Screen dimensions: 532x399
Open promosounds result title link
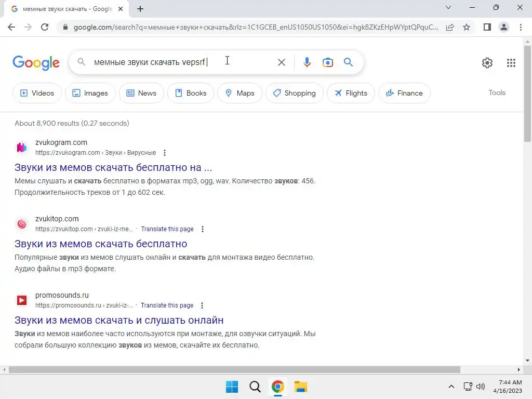[x=119, y=320]
